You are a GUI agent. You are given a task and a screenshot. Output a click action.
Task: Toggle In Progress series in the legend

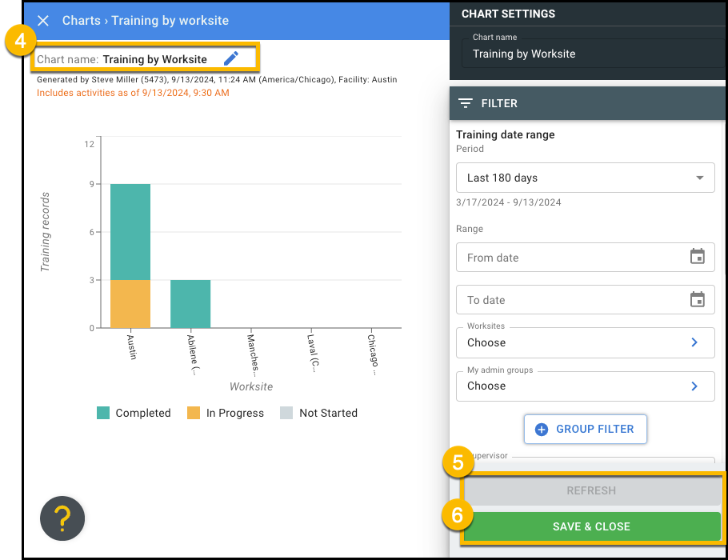pos(225,413)
